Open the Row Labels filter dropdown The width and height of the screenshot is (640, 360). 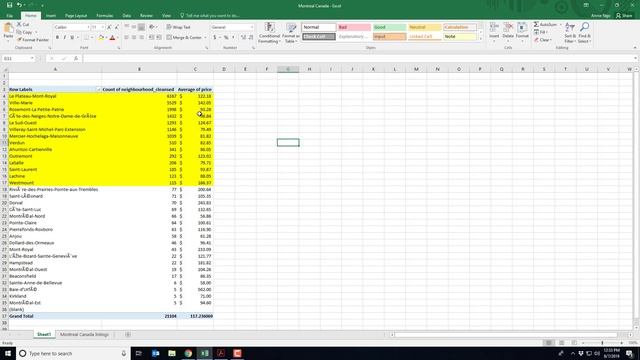point(98,89)
